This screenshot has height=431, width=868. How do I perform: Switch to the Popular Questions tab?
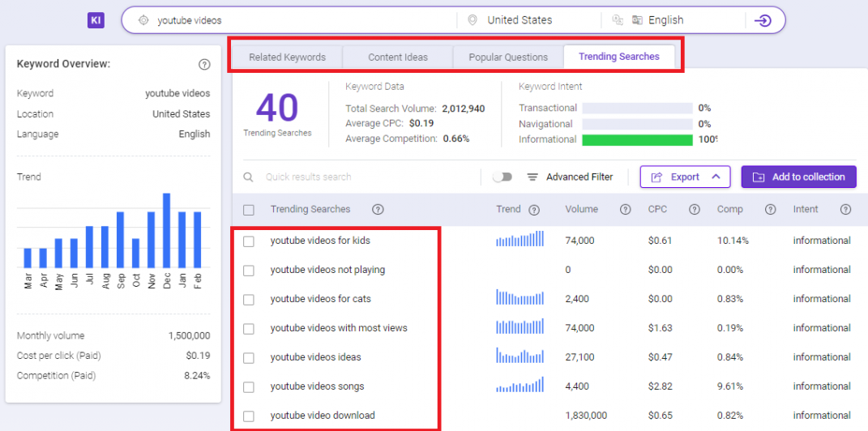point(508,57)
